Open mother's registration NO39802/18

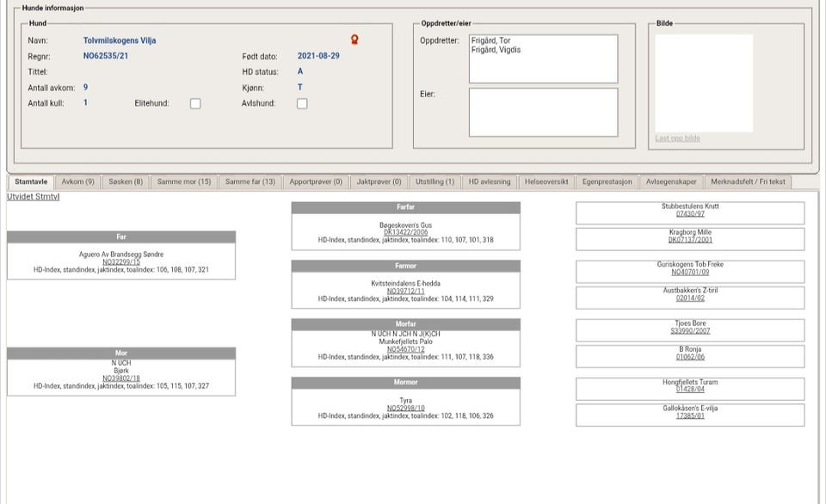point(121,378)
